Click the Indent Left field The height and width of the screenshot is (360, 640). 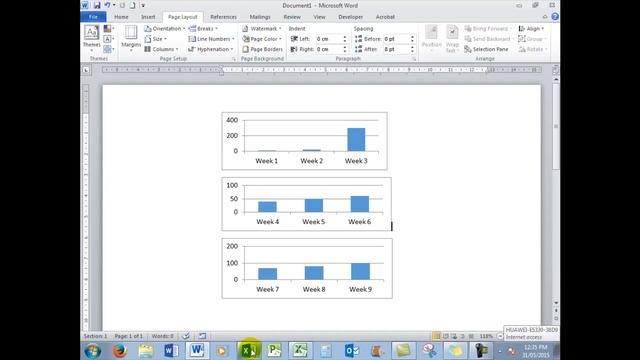[x=329, y=39]
